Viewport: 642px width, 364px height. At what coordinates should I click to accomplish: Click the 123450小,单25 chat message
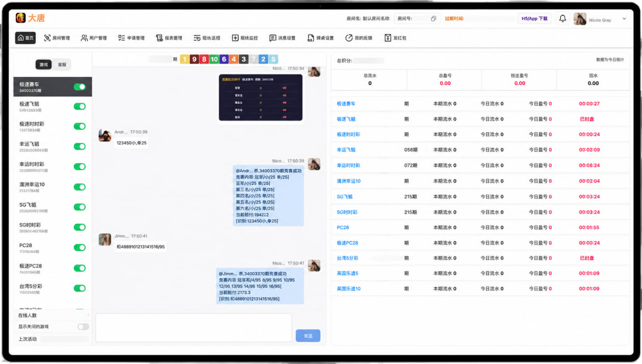click(x=132, y=143)
